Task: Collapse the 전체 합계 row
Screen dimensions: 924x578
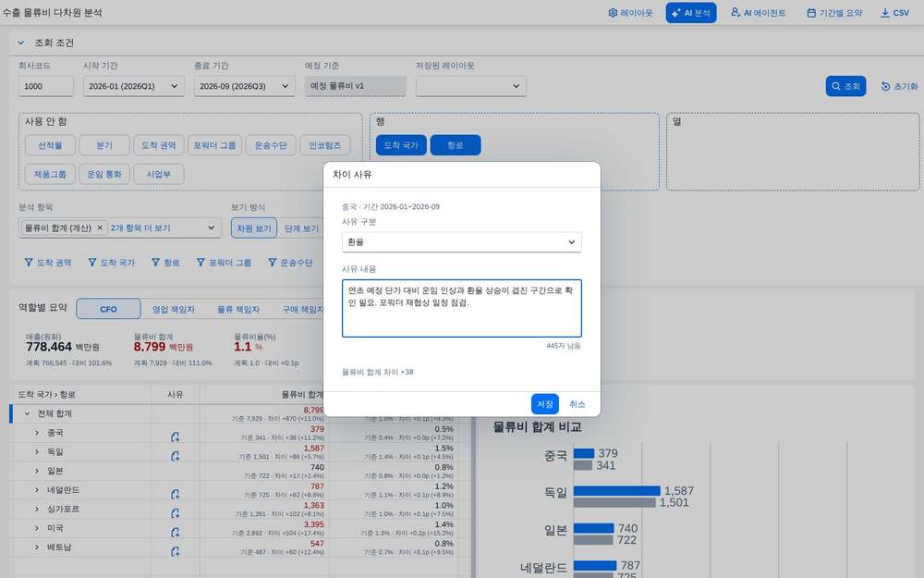Action: 27,413
